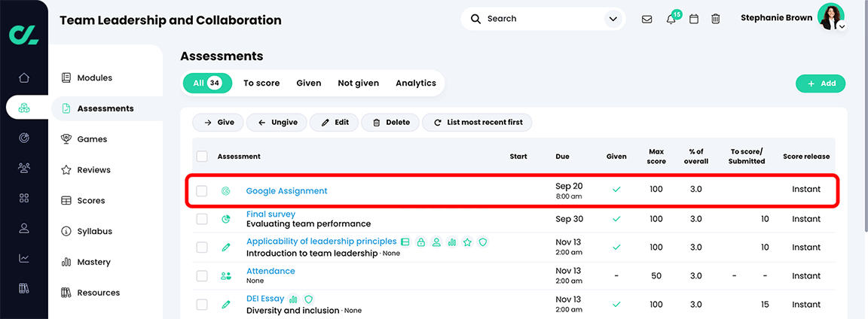Screen dimensions: 868x319
Task: Open the Users group icon in sidebar
Action: pyautogui.click(x=24, y=168)
